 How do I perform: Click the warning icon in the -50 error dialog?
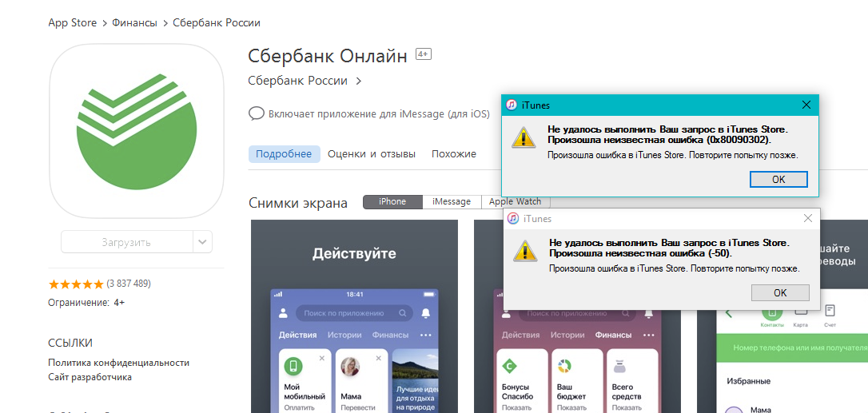[x=525, y=251]
